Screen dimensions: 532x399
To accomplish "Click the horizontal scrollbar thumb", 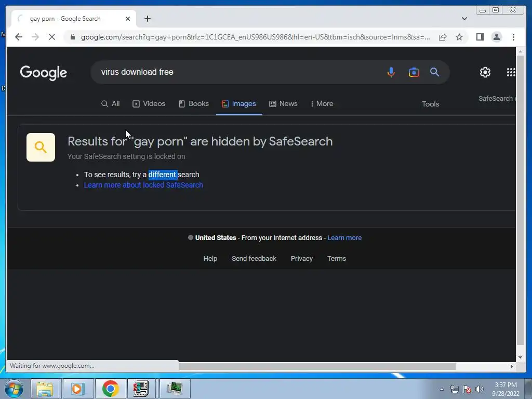I will [317, 366].
